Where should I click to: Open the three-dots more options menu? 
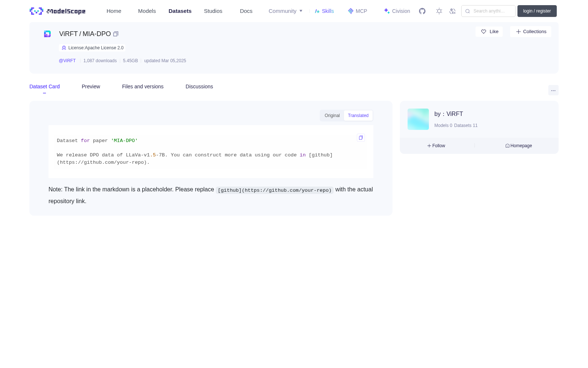pyautogui.click(x=553, y=90)
